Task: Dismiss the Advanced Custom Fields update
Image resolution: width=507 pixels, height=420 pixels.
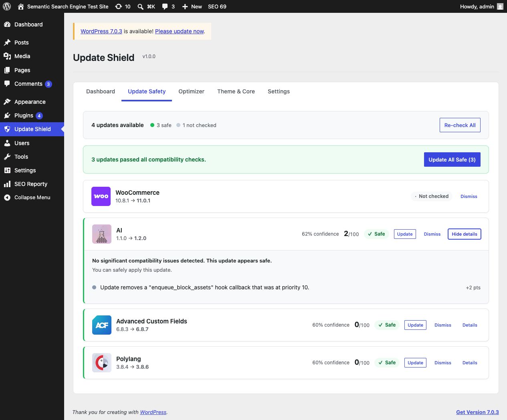Action: (x=443, y=325)
